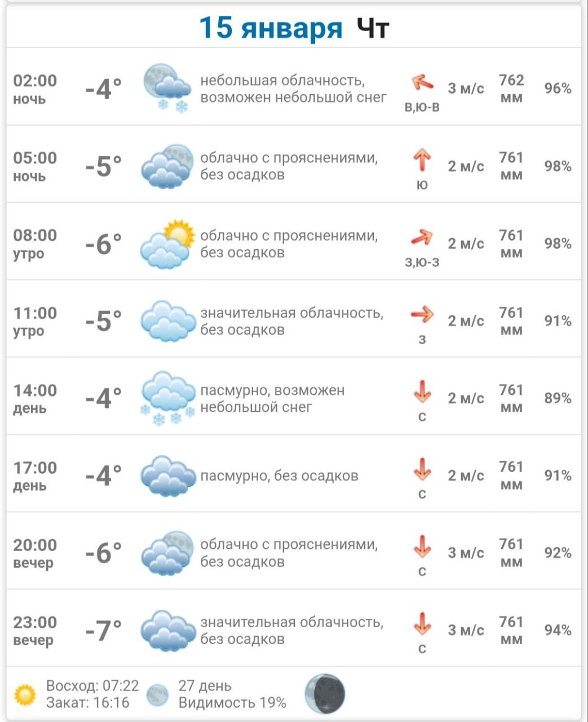Click the 15 января date header
588x722 pixels.
[x=271, y=28]
